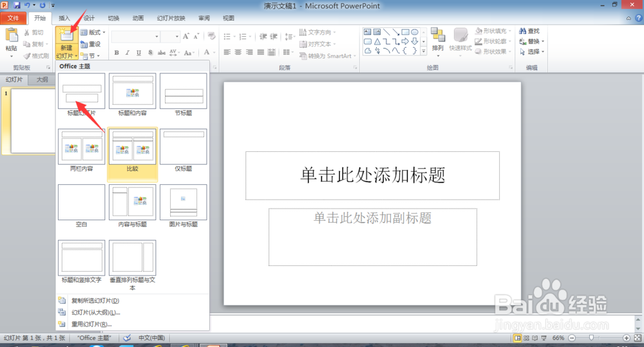This screenshot has height=347, width=644.
Task: Click the zoom in plus button
Action: click(627, 337)
